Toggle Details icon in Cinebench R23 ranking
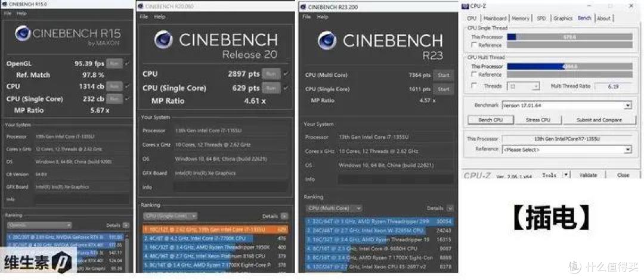This screenshot has height=280, width=644. point(450,208)
